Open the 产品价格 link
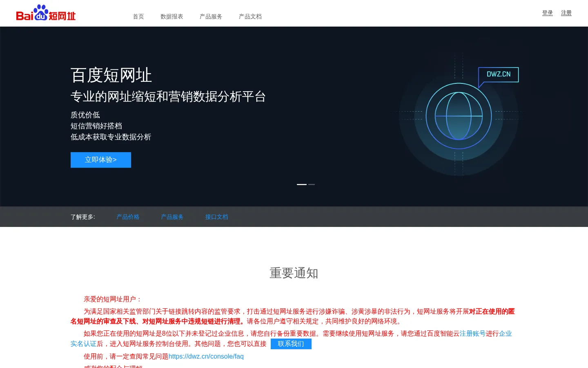The width and height of the screenshot is (588, 368). pos(128,217)
